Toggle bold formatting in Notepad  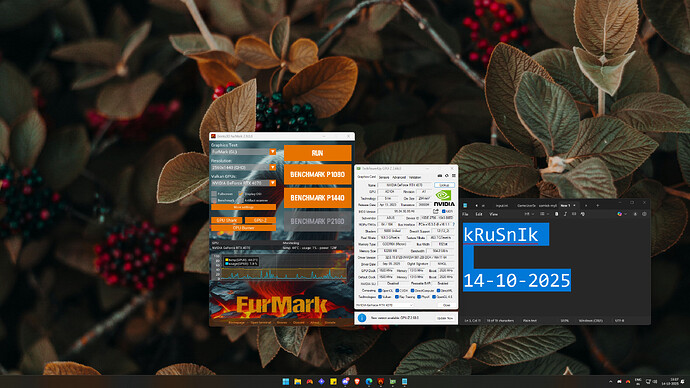click(557, 214)
